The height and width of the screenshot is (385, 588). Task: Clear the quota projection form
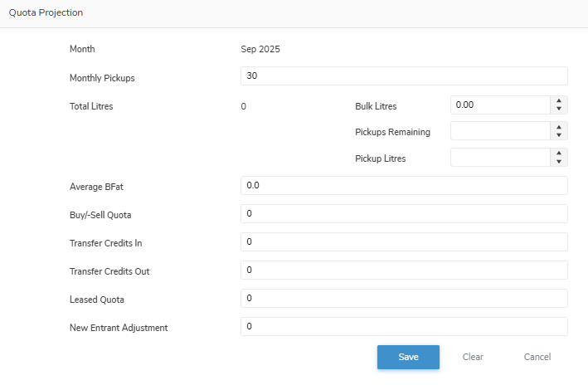pyautogui.click(x=473, y=357)
